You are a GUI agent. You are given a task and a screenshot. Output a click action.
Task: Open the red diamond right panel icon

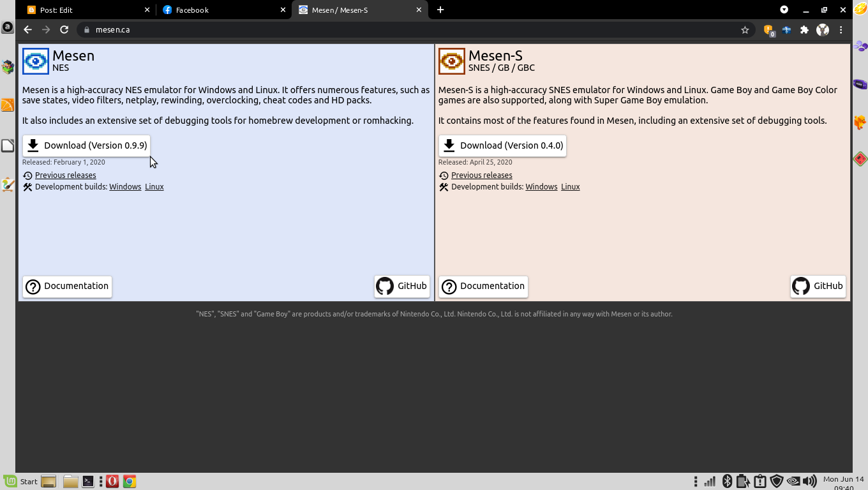[860, 158]
